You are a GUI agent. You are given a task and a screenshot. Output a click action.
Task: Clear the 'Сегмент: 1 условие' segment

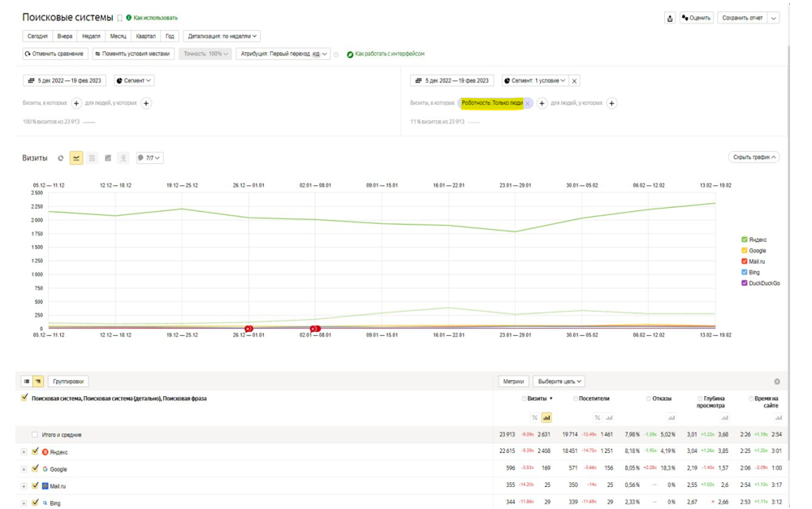tap(574, 81)
